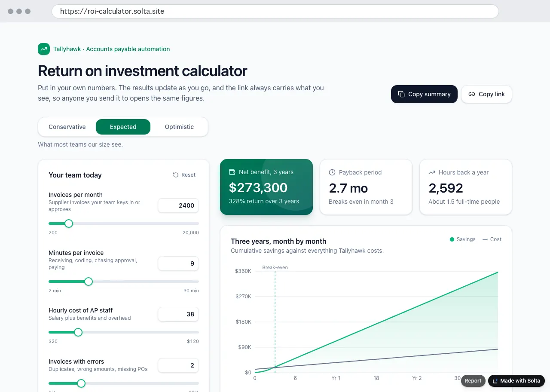The height and width of the screenshot is (392, 550).
Task: Focus the Invoices with errors field showing 2
Action: click(178, 365)
